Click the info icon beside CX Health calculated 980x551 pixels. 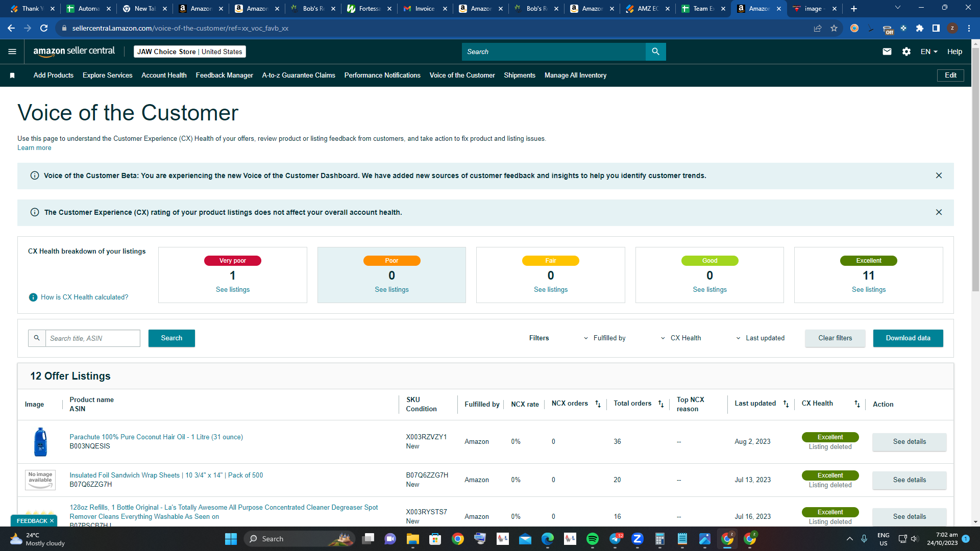coord(33,297)
